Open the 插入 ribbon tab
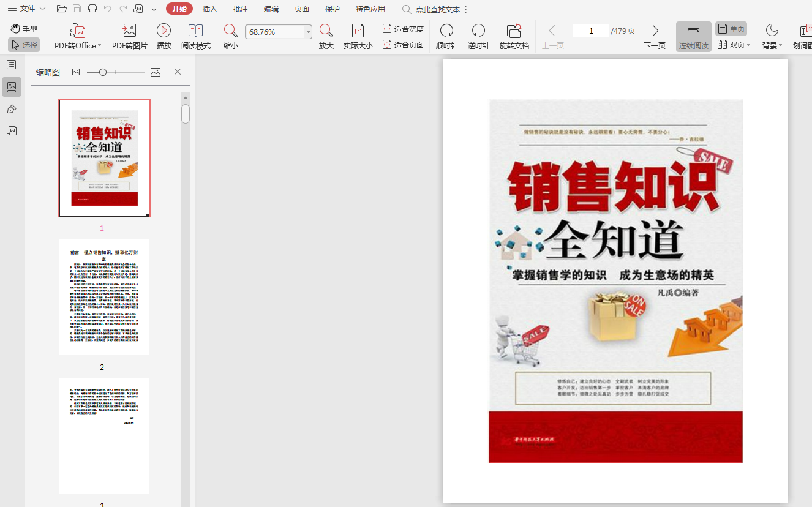The height and width of the screenshot is (507, 812). [x=210, y=9]
